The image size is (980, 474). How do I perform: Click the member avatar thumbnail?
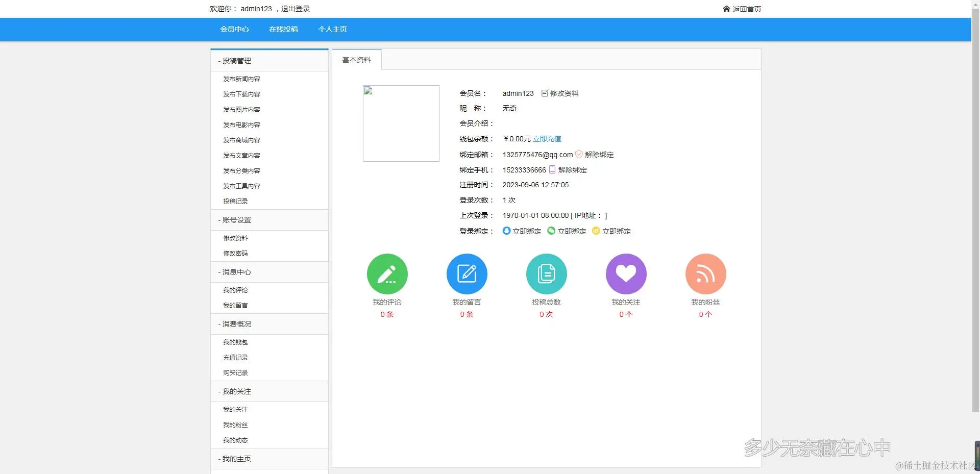coord(401,123)
